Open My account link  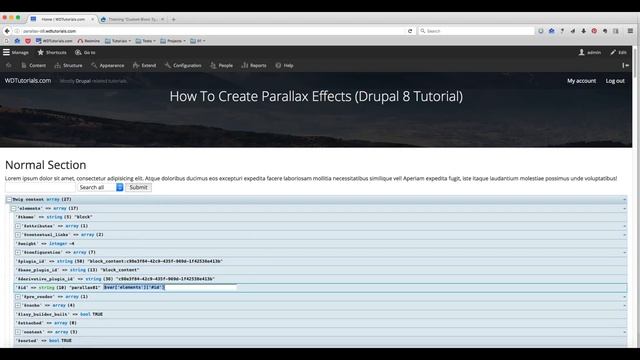581,81
